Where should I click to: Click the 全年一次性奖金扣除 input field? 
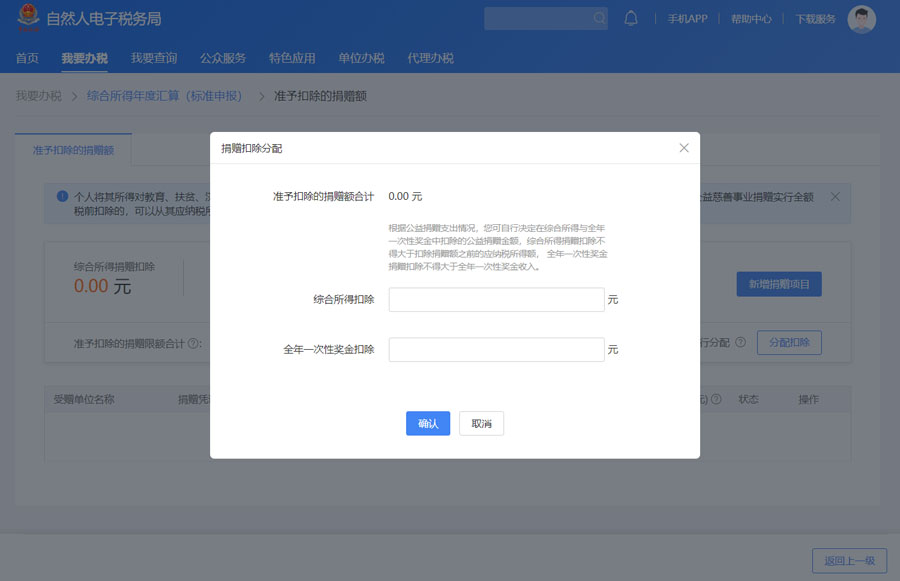496,350
